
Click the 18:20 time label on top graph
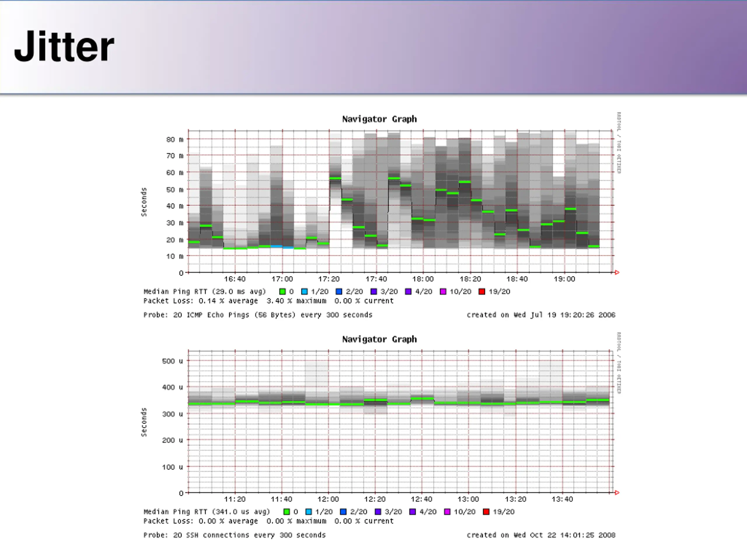[470, 279]
